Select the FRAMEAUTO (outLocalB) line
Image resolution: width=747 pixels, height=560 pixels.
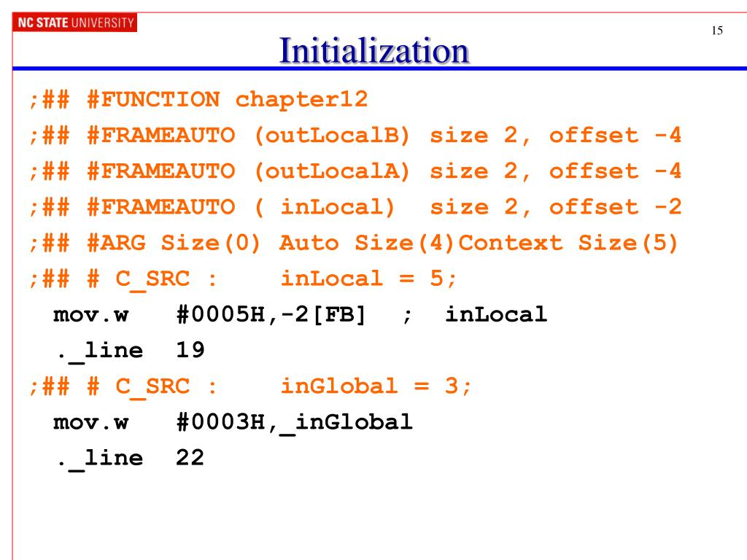point(355,136)
